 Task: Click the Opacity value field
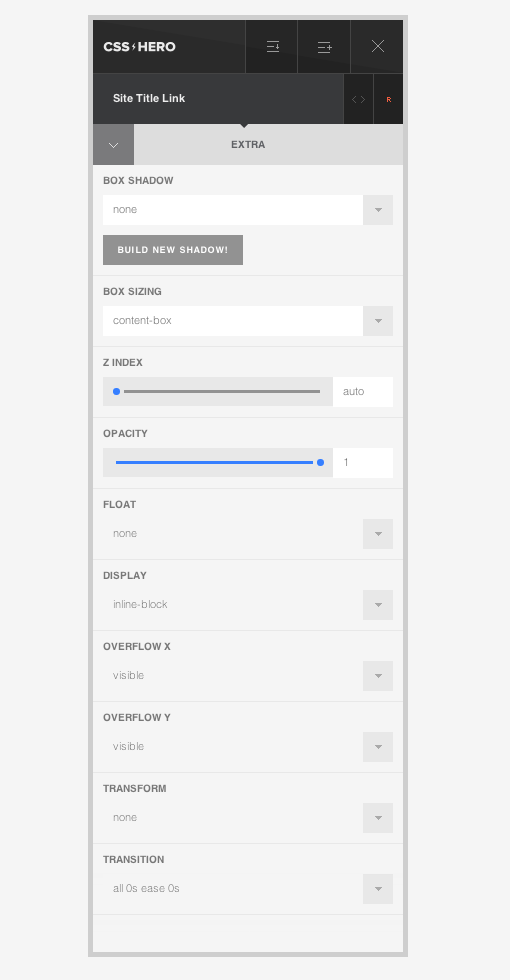pyautogui.click(x=363, y=462)
